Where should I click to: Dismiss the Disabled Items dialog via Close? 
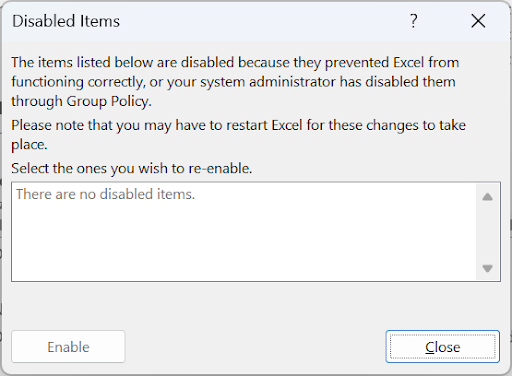[x=443, y=347]
